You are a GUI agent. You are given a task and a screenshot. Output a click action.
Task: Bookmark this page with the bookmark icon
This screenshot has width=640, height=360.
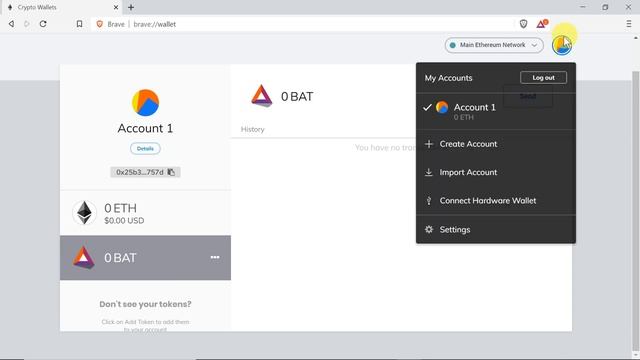point(80,24)
